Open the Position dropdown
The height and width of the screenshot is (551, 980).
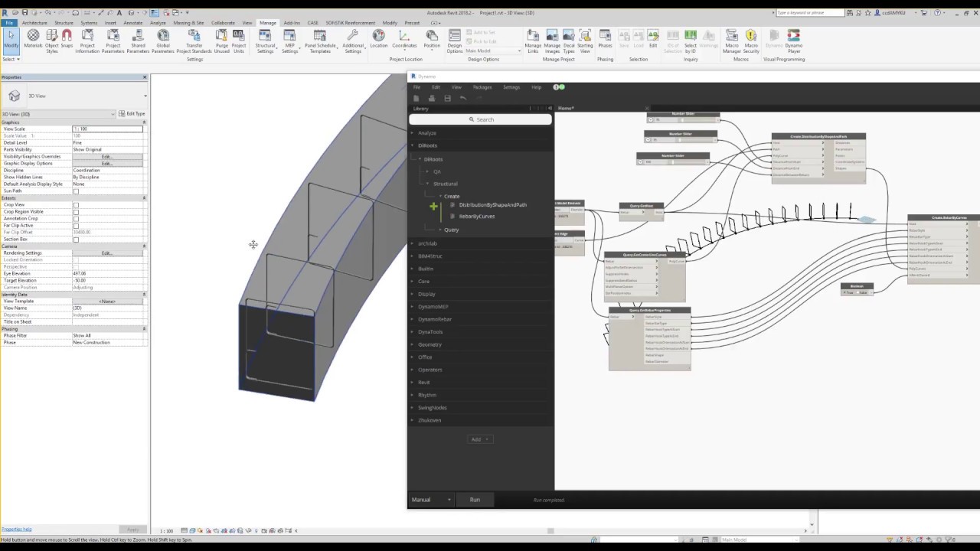432,40
